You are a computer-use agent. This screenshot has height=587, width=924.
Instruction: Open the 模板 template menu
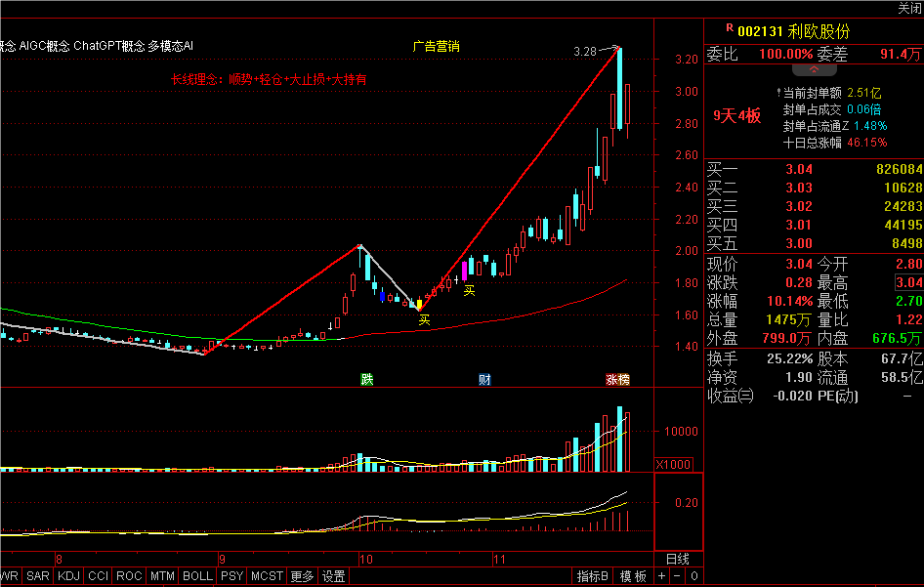(x=633, y=576)
